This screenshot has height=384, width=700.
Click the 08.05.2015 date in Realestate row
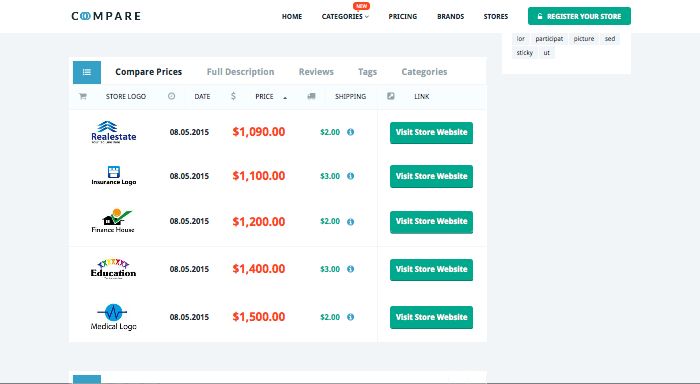tap(189, 132)
